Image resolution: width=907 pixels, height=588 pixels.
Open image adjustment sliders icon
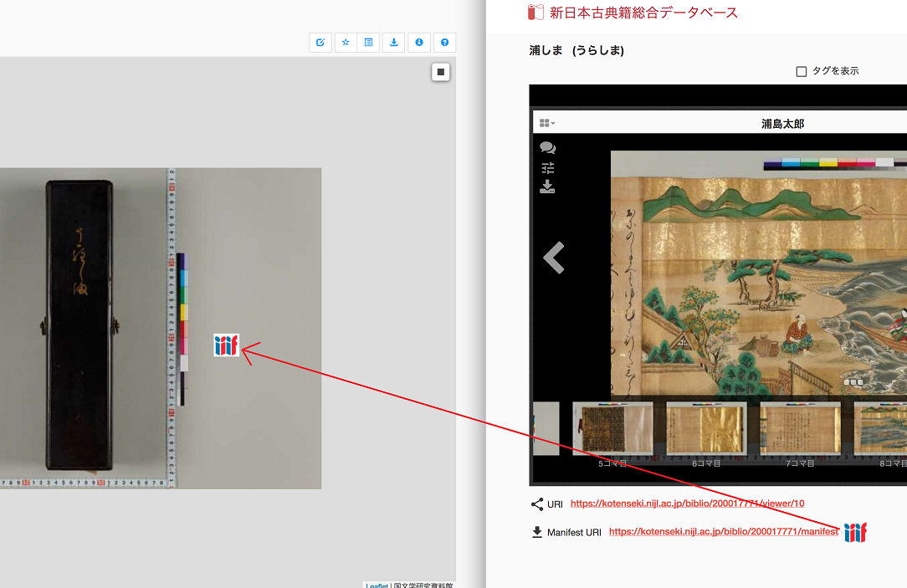(x=548, y=167)
